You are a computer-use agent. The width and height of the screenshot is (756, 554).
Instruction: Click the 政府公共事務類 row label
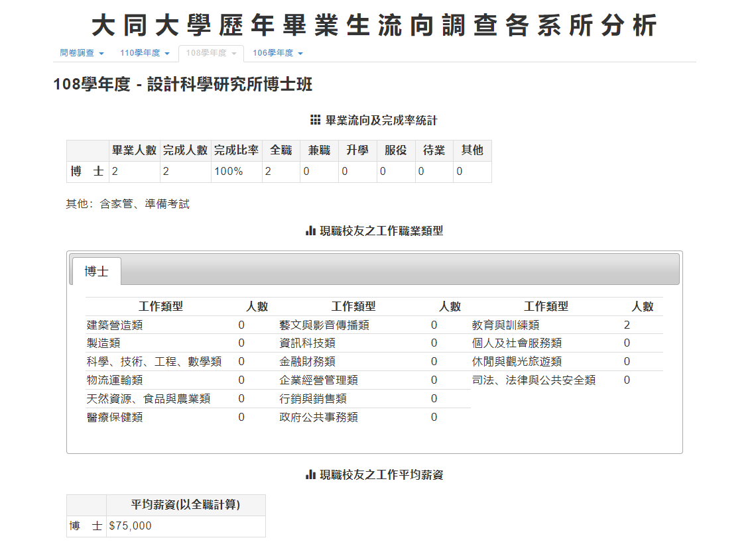click(x=319, y=417)
